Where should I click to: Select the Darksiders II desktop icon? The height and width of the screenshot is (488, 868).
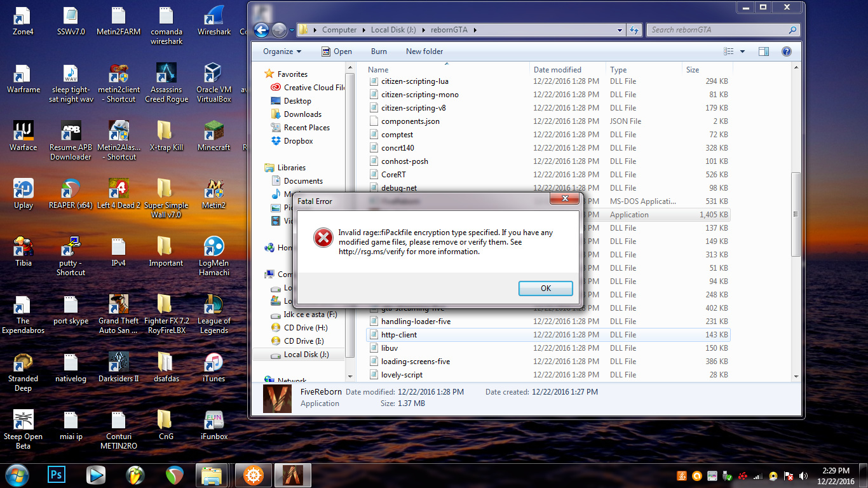[x=119, y=367]
